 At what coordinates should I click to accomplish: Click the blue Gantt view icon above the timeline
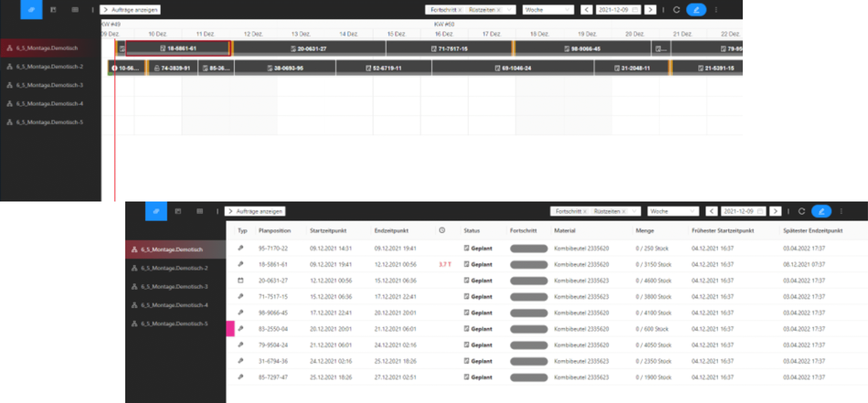[31, 9]
